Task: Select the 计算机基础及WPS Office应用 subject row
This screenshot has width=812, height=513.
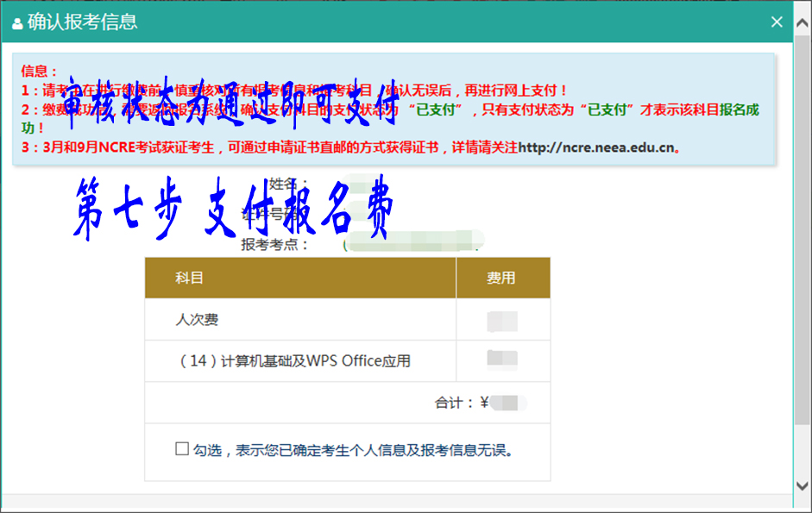Action: 293,361
